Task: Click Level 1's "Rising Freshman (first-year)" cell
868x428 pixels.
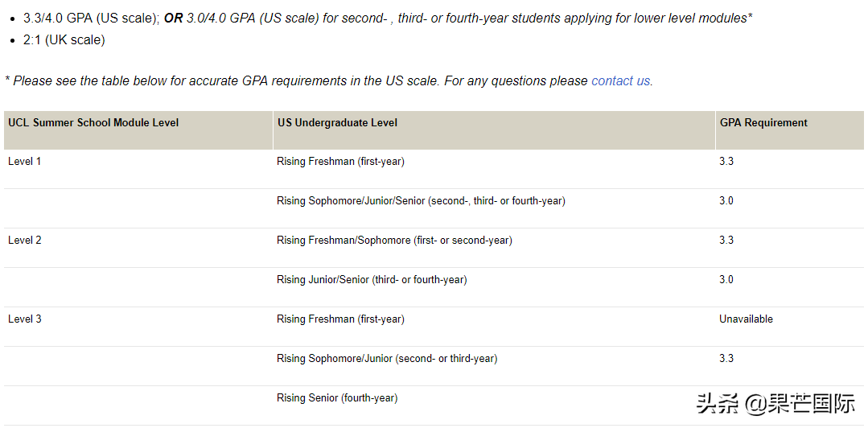Action: coord(340,162)
